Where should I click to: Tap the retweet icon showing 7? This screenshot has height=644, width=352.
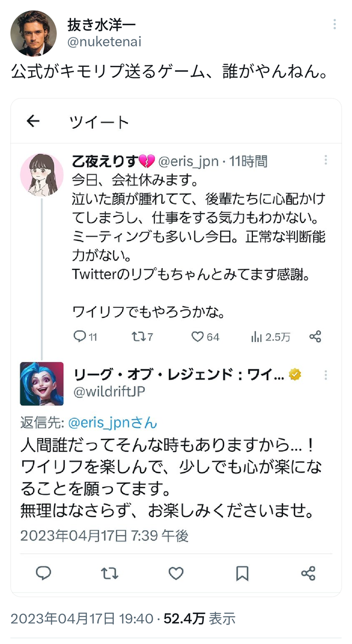coord(137,337)
